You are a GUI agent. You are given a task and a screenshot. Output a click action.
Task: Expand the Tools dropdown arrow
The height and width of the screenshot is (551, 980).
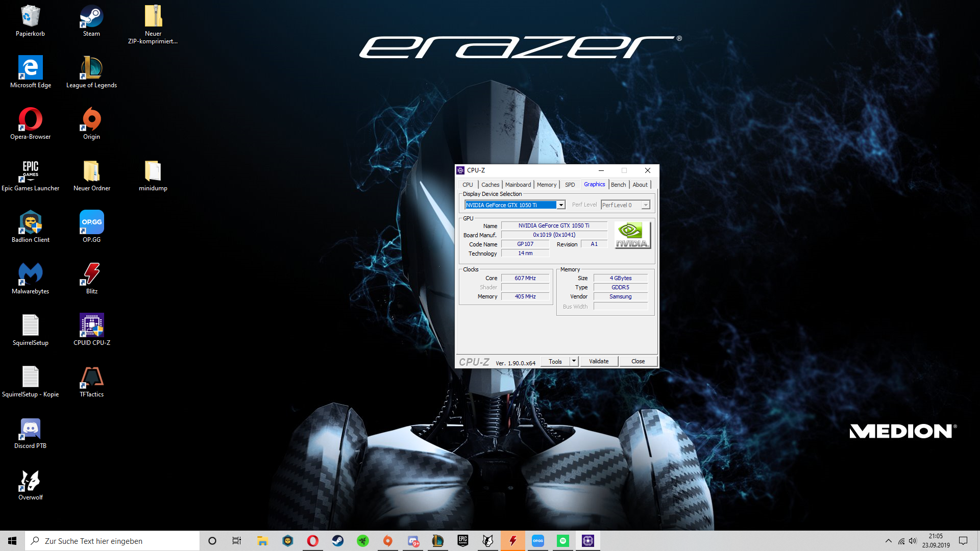click(574, 361)
